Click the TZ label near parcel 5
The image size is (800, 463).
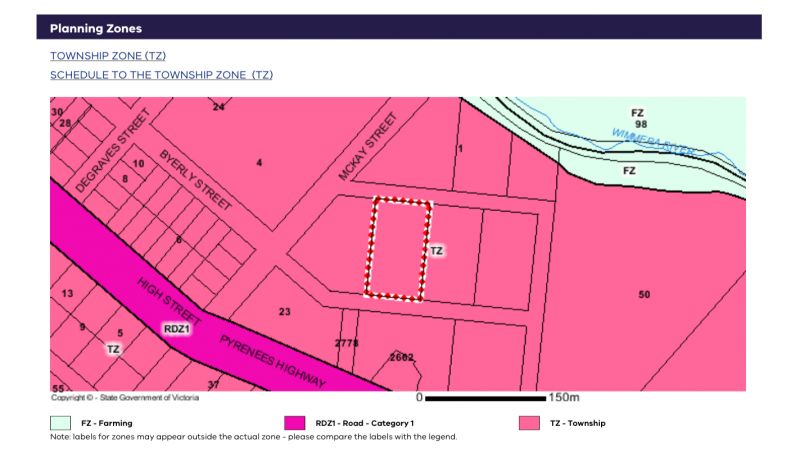pos(113,349)
